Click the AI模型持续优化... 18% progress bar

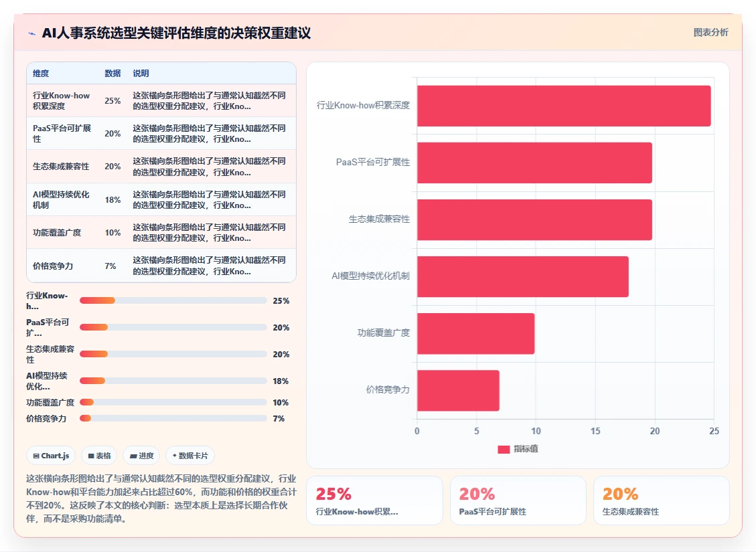click(173, 381)
